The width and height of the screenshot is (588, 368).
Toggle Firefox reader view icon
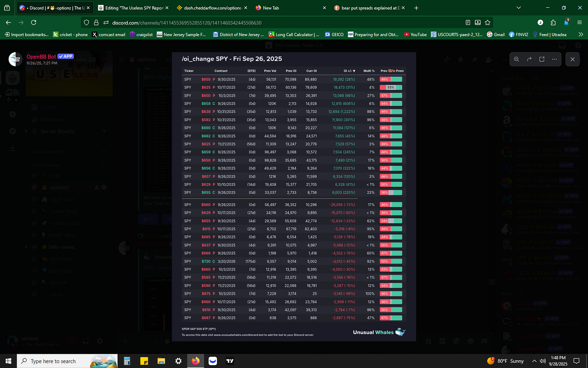click(x=468, y=23)
